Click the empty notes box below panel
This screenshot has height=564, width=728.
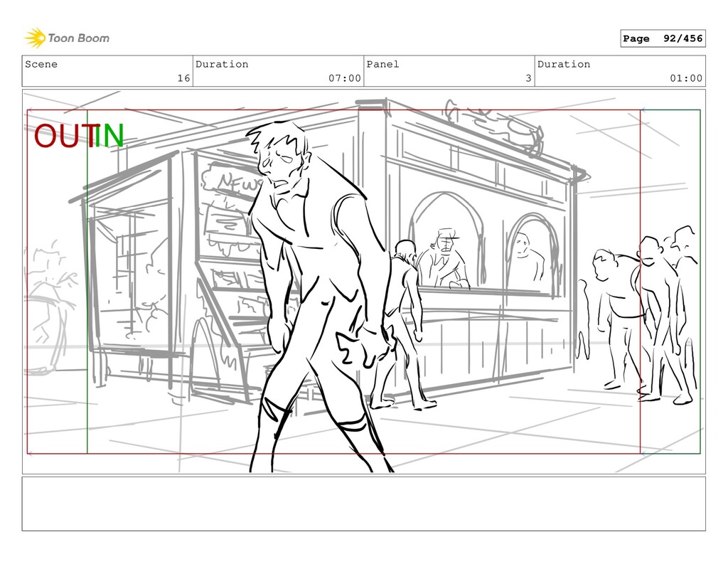tap(363, 504)
